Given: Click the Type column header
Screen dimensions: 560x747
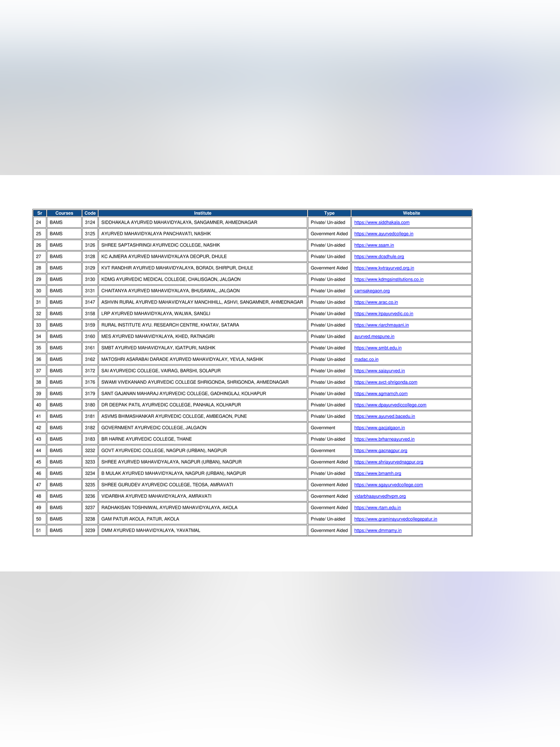Looking at the screenshot, I should point(329,213).
